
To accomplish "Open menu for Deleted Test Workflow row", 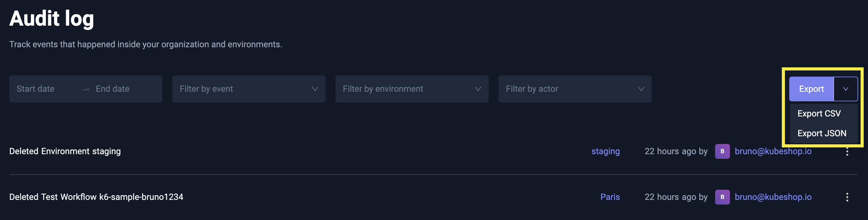I will pos(847,197).
